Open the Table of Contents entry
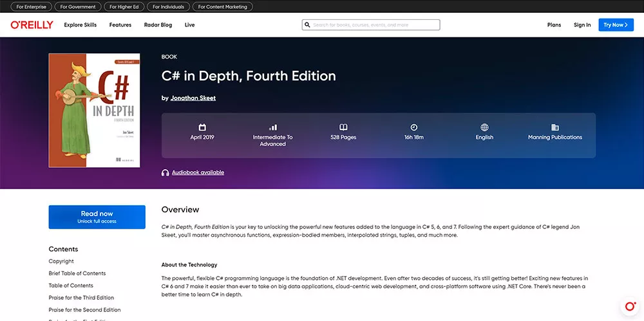 click(x=71, y=286)
